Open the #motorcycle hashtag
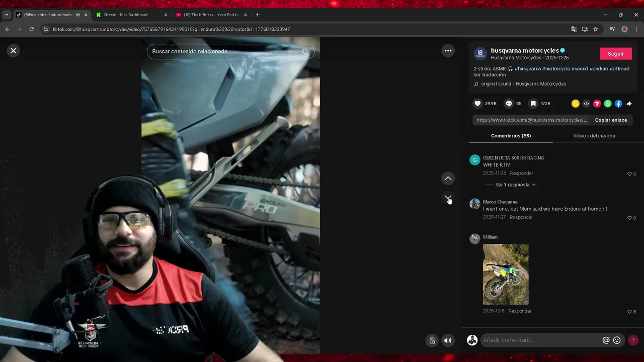Image resolution: width=644 pixels, height=362 pixels. [x=556, y=69]
